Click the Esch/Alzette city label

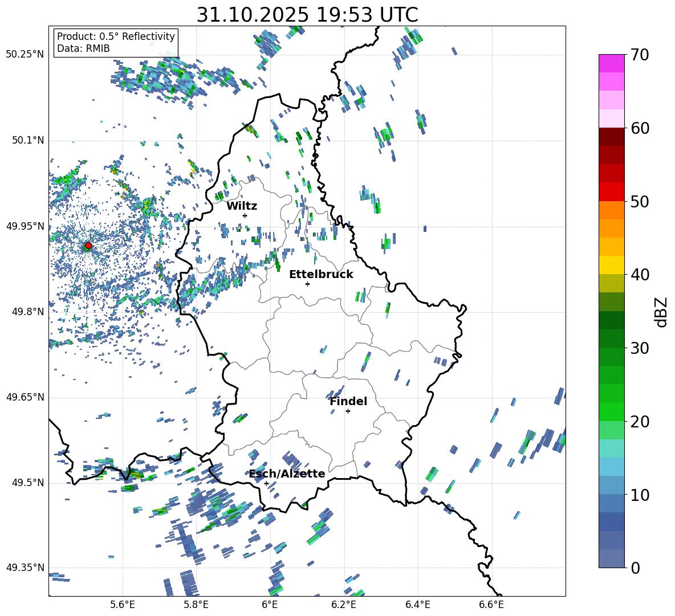(287, 474)
